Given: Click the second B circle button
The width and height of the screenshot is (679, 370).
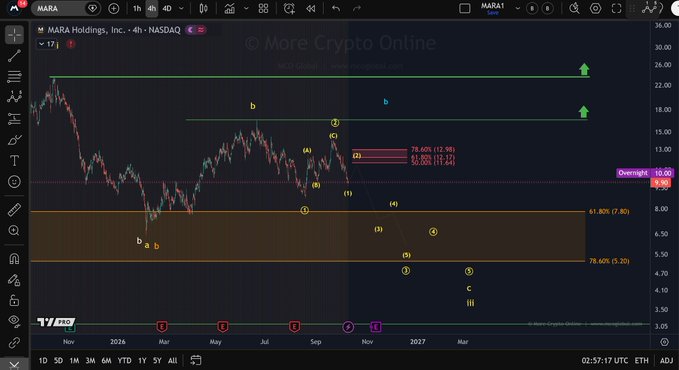Looking at the screenshot, I should click(548, 8).
